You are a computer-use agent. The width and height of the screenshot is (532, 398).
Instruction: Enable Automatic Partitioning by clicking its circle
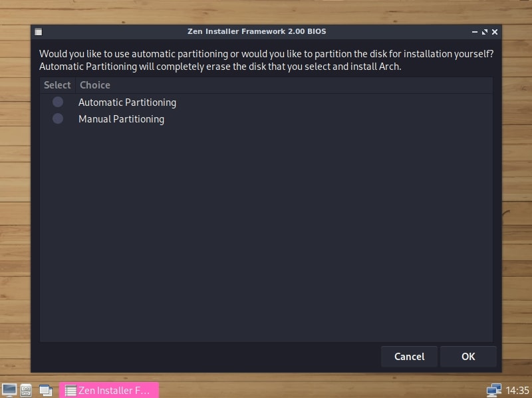pyautogui.click(x=58, y=102)
